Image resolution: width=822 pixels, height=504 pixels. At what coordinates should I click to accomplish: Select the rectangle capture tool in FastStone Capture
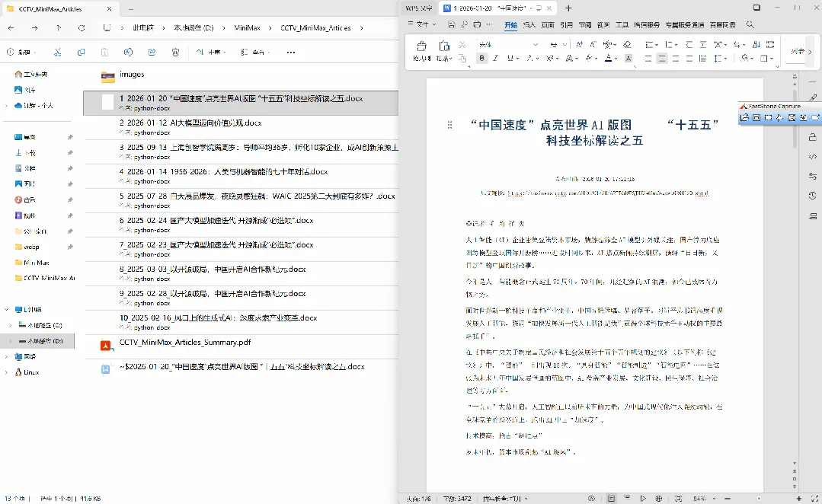pyautogui.click(x=767, y=116)
